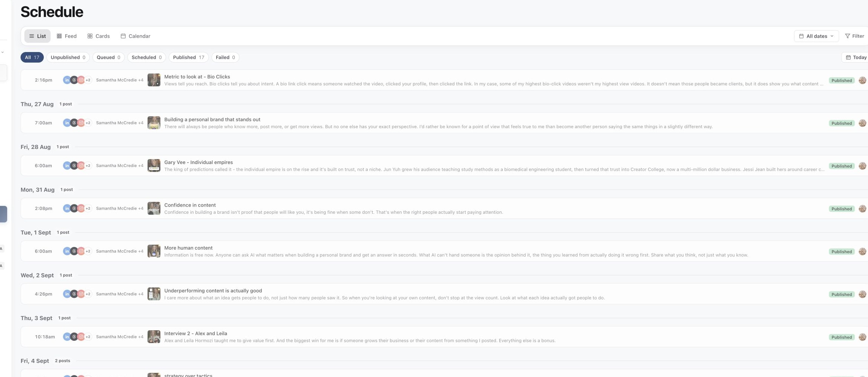Click the 'Fri, 4 Sept' date header
The width and height of the screenshot is (868, 377).
point(35,361)
